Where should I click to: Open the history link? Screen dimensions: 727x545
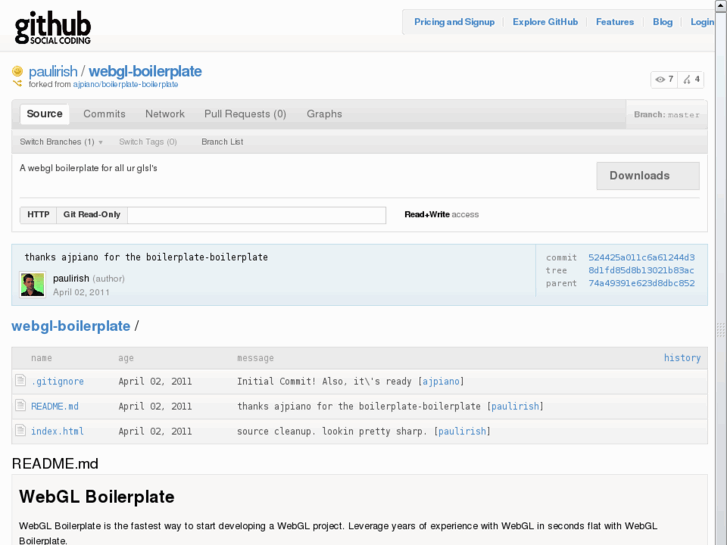pyautogui.click(x=682, y=358)
